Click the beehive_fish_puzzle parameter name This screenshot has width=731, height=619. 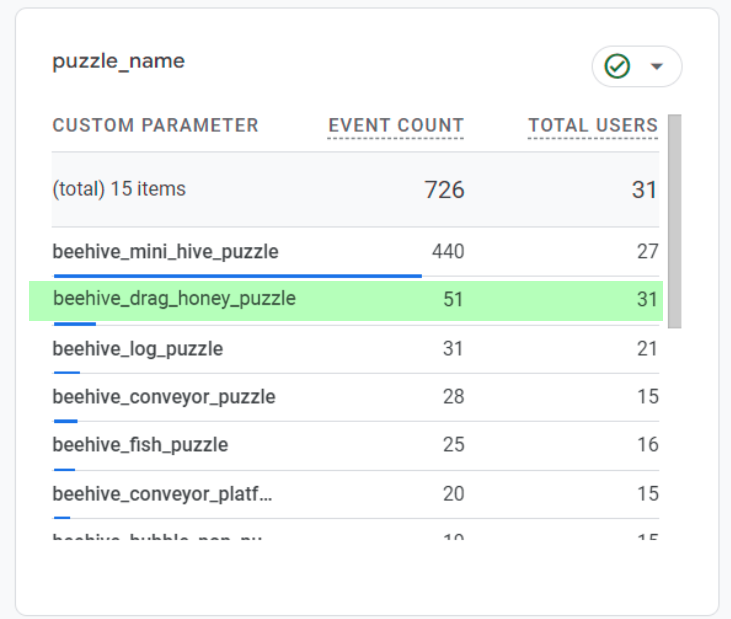[140, 444]
